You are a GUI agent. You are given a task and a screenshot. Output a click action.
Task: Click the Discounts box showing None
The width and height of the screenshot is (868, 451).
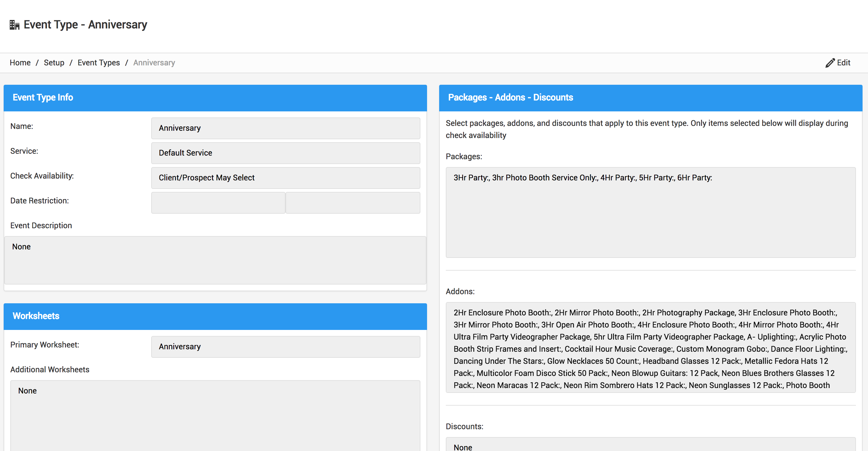650,445
